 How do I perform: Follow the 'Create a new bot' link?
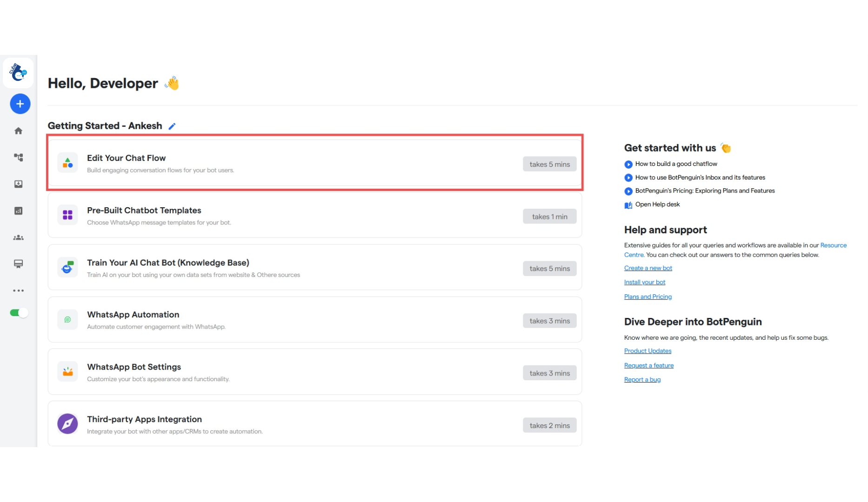648,268
